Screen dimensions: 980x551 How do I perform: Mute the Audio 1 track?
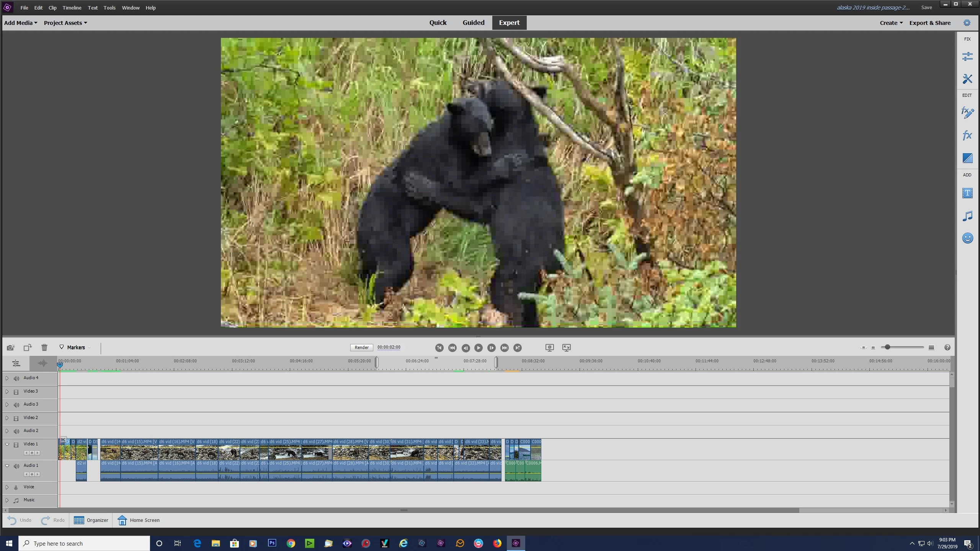click(16, 466)
